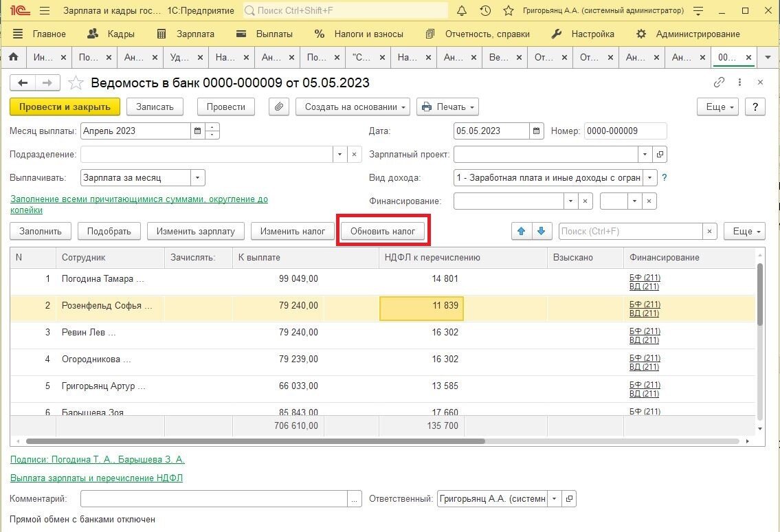Open Выплата зарплаты и перечисление НДФЛ link
780x532 pixels.
click(x=96, y=478)
